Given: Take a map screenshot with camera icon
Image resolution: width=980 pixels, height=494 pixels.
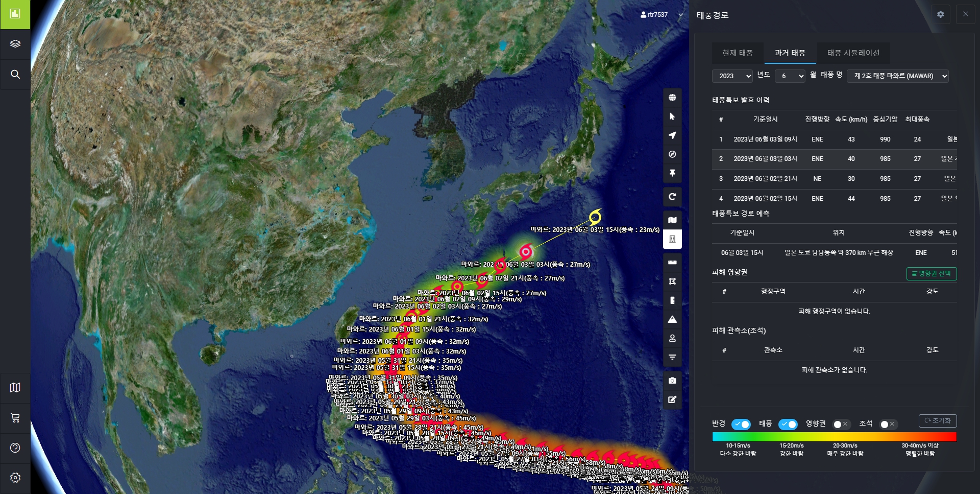Looking at the screenshot, I should tap(672, 381).
